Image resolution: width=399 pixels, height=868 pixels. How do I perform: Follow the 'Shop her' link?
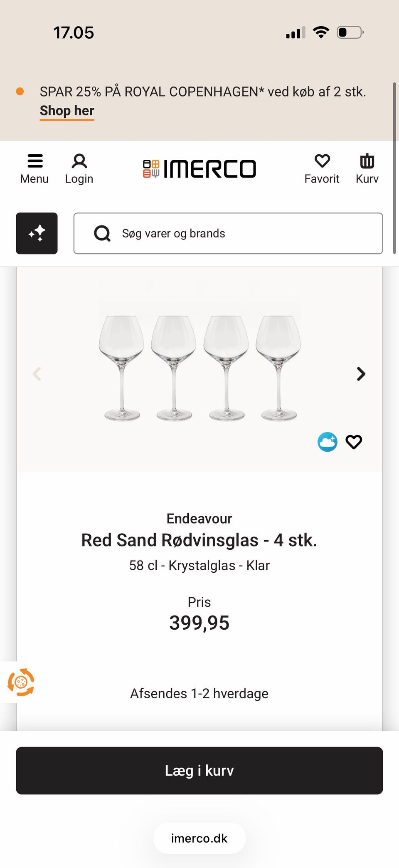67,111
